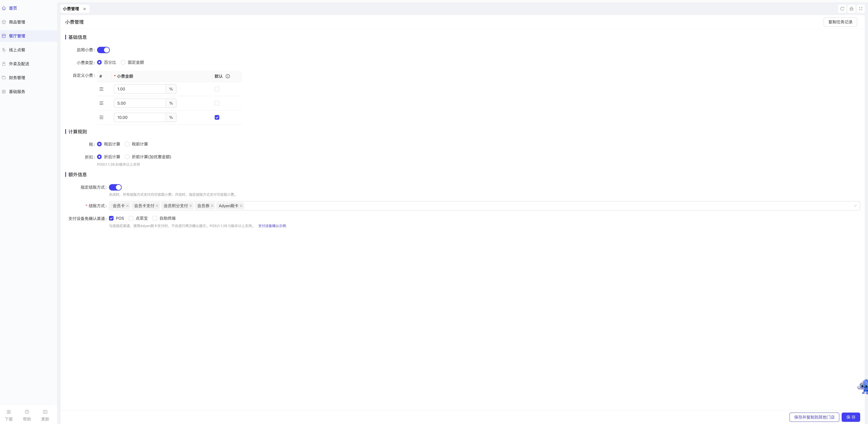Screen dimensions: 868x424
Task: Expand 财务管理 sidebar menu
Action: coord(17,78)
